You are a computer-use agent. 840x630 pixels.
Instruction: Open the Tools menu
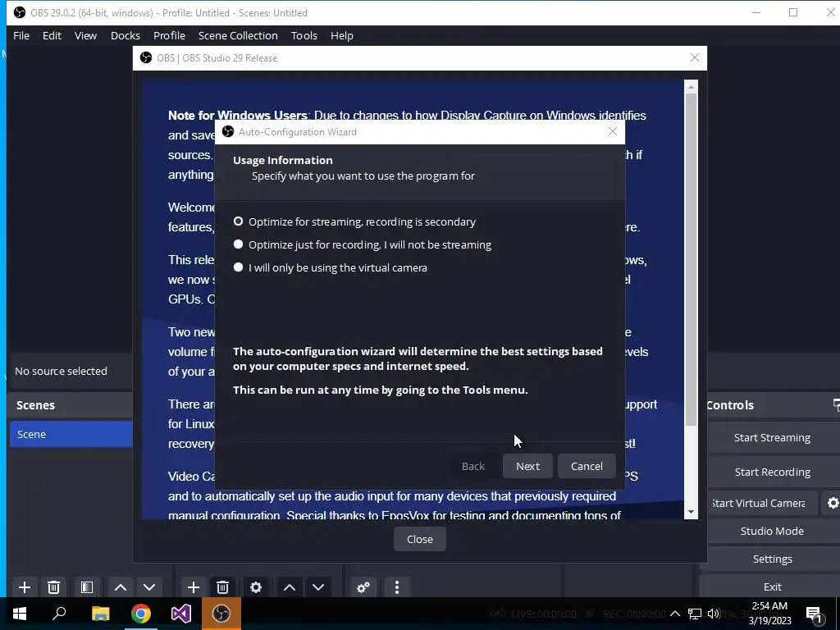point(304,35)
